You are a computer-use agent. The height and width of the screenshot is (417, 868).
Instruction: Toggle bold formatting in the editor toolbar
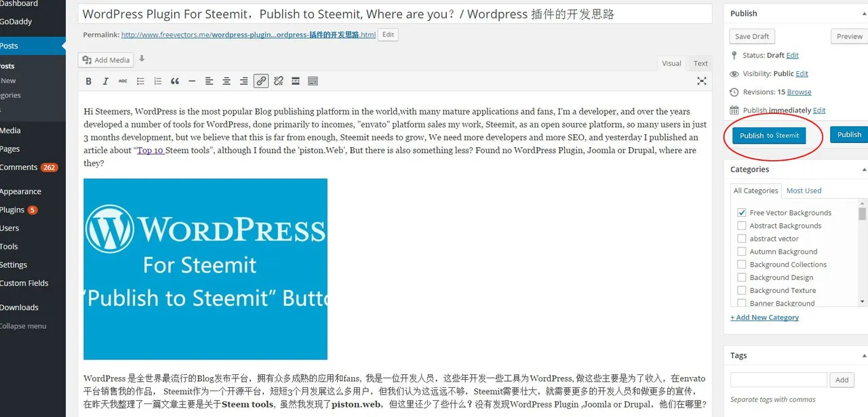click(x=88, y=81)
